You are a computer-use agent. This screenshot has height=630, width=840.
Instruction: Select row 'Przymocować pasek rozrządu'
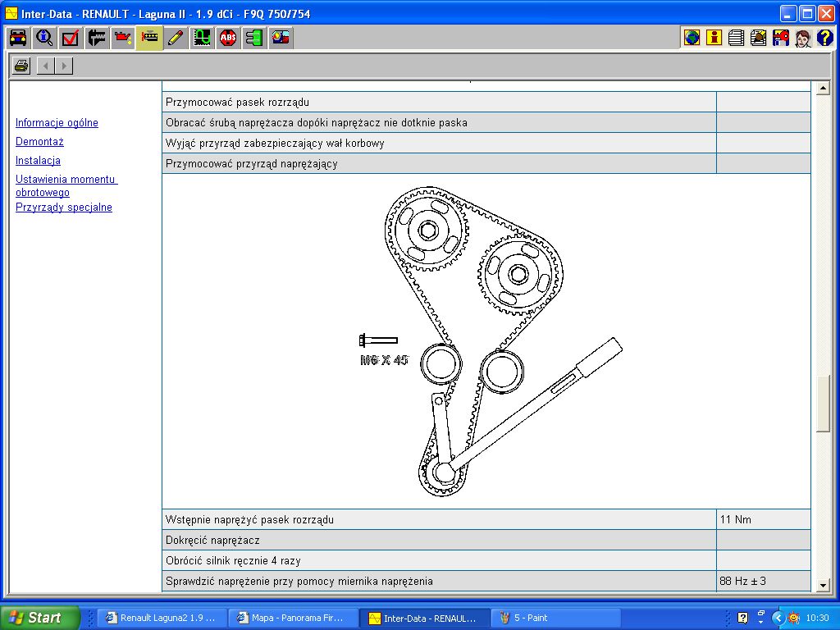[440, 102]
